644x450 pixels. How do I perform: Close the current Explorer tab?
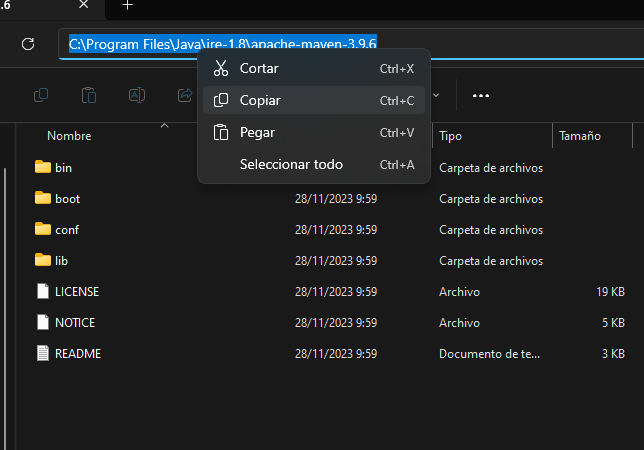pyautogui.click(x=83, y=5)
